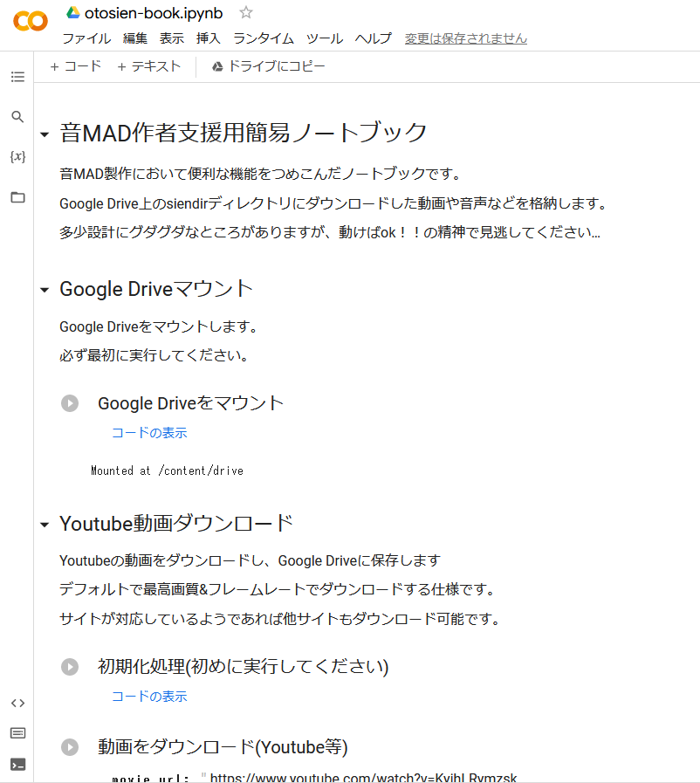The width and height of the screenshot is (700, 783).
Task: Open the code snippets <> icon
Action: point(17,703)
